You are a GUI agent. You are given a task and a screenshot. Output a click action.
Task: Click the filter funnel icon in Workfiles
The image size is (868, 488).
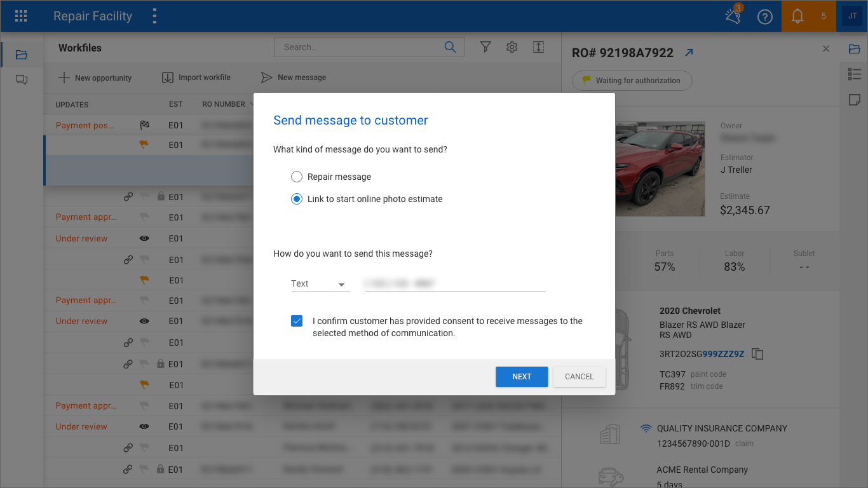485,47
